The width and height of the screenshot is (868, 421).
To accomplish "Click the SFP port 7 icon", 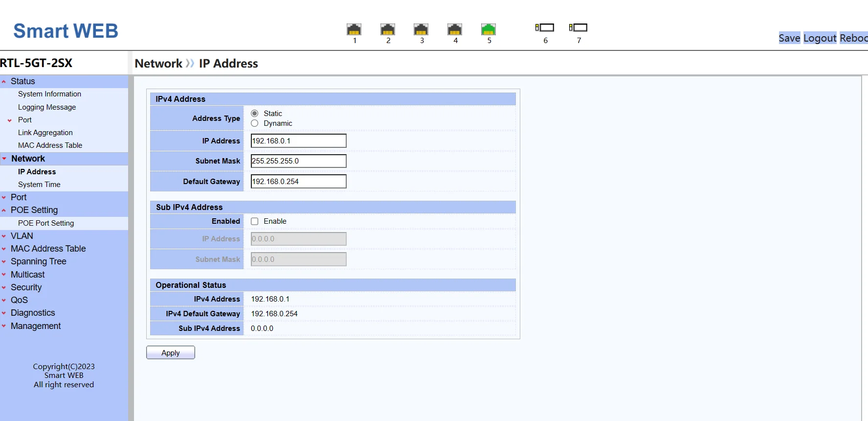I will [x=579, y=28].
